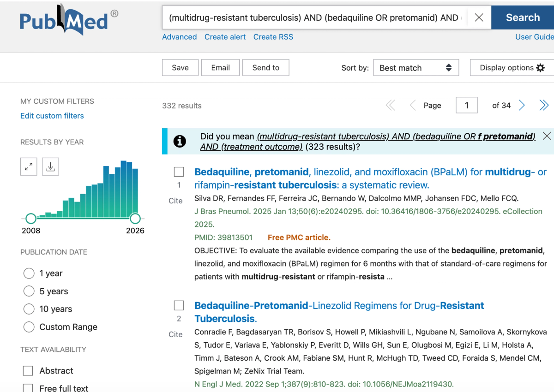
Task: Click Cite under result 1
Action: (175, 201)
